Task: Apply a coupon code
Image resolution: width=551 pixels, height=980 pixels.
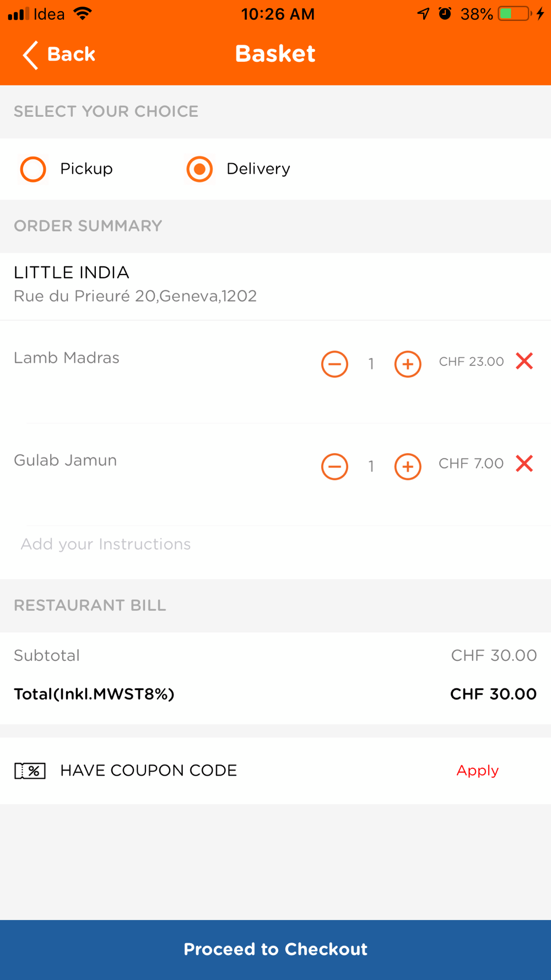Action: coord(477,771)
